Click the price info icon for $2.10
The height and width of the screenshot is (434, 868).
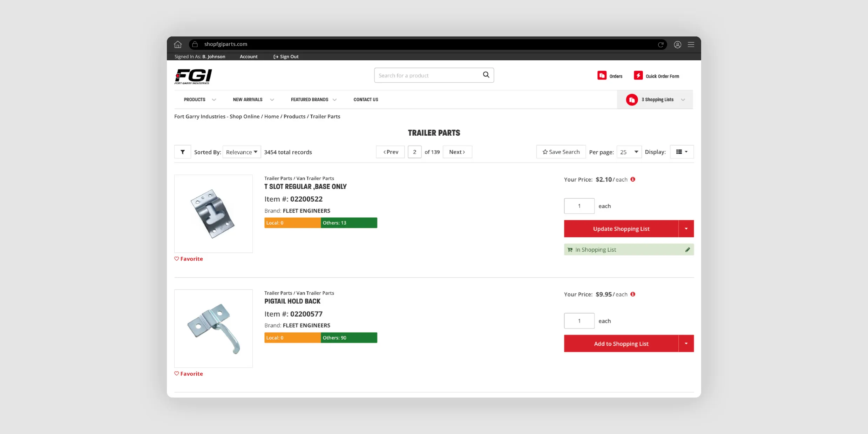pos(633,179)
